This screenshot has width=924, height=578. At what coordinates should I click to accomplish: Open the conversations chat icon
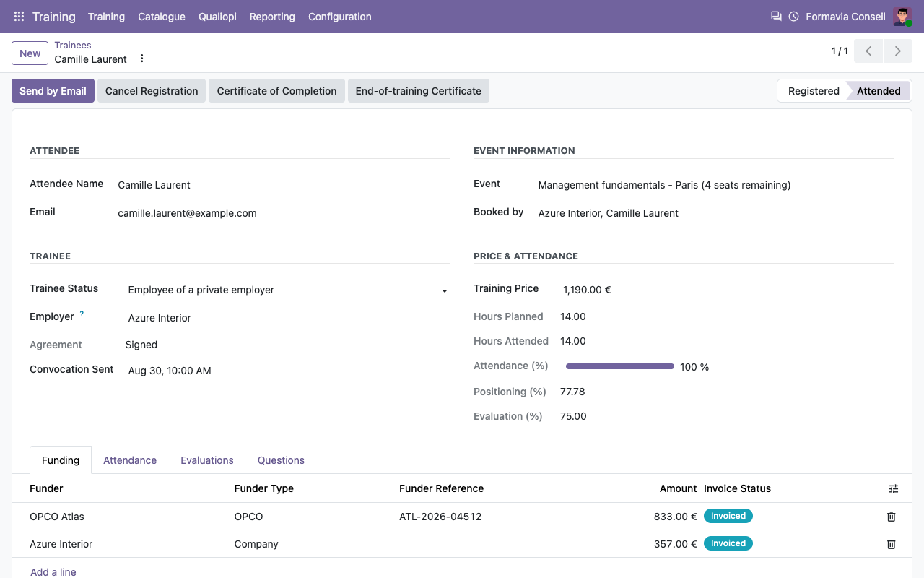click(x=776, y=16)
